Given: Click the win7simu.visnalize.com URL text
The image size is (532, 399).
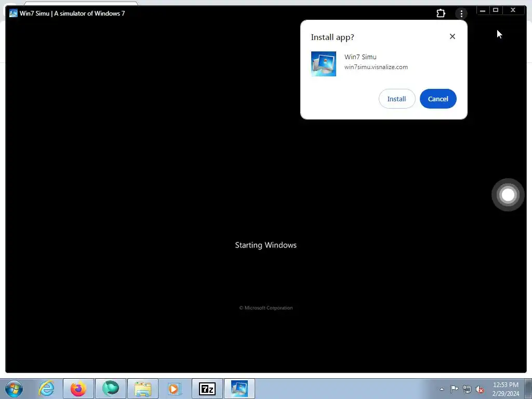Looking at the screenshot, I should point(376,67).
